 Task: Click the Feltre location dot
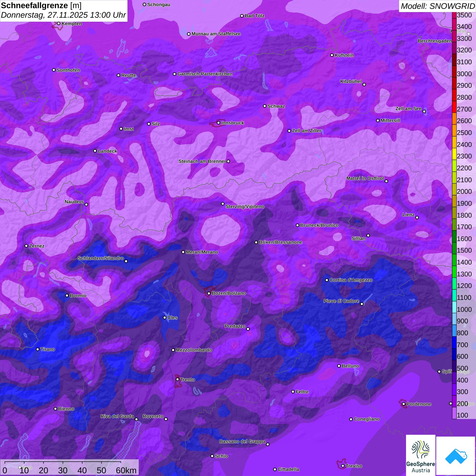293,392
